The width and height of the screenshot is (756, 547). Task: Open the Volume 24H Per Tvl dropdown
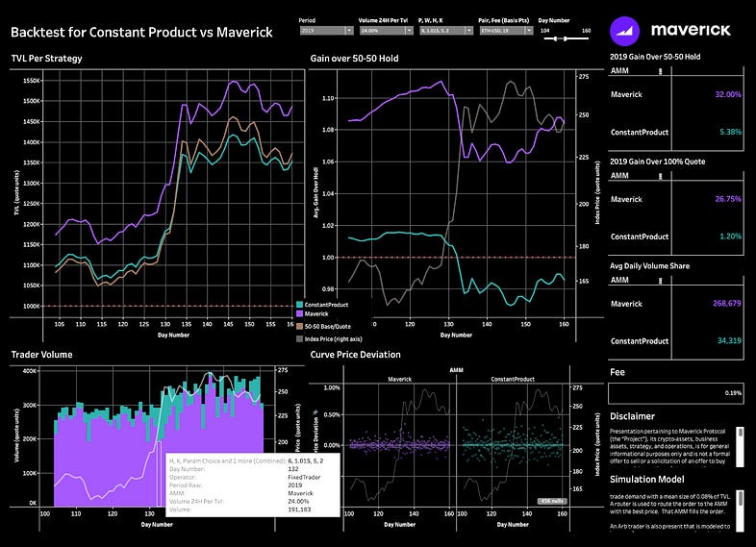[x=387, y=31]
